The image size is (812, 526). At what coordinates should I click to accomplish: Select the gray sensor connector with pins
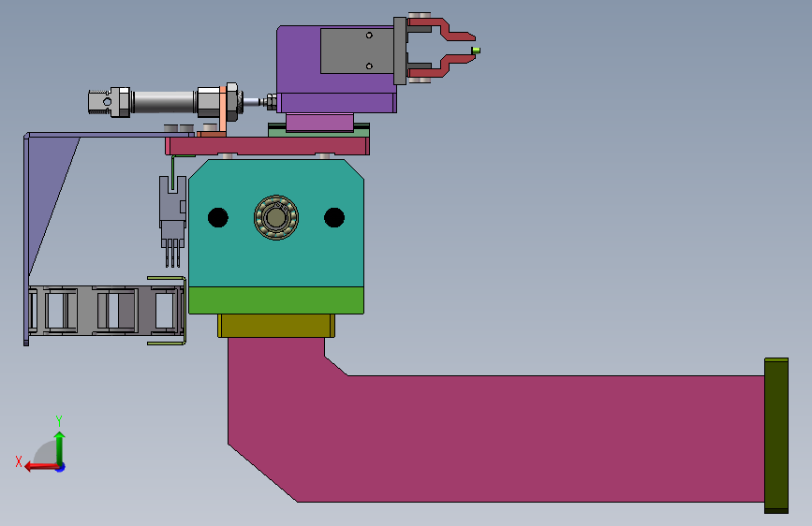[172, 222]
